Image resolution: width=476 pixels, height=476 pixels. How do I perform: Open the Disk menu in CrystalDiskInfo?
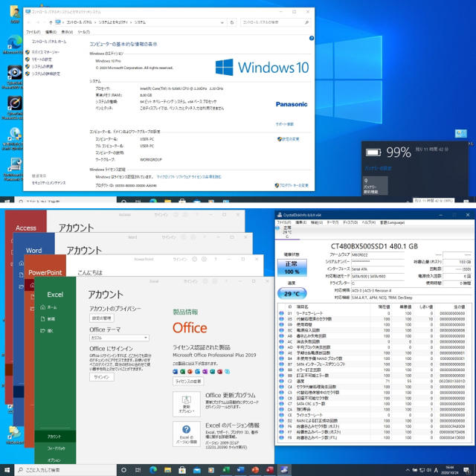point(350,222)
